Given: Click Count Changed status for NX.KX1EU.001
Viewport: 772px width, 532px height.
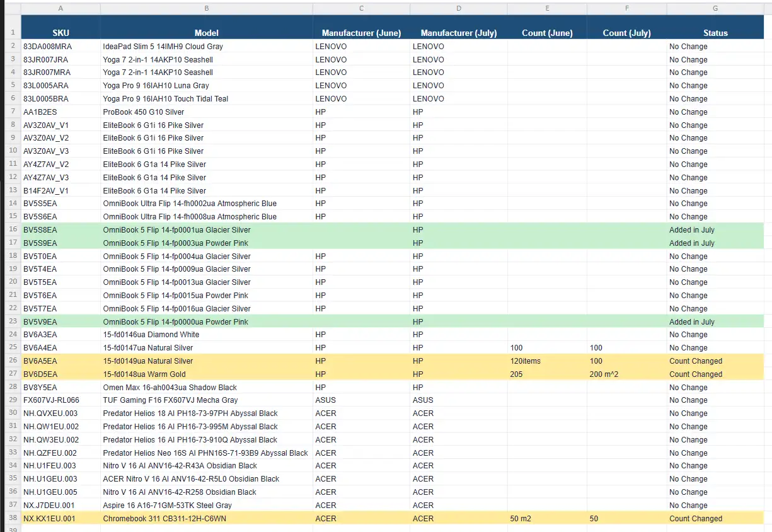Looking at the screenshot, I should 715,519.
